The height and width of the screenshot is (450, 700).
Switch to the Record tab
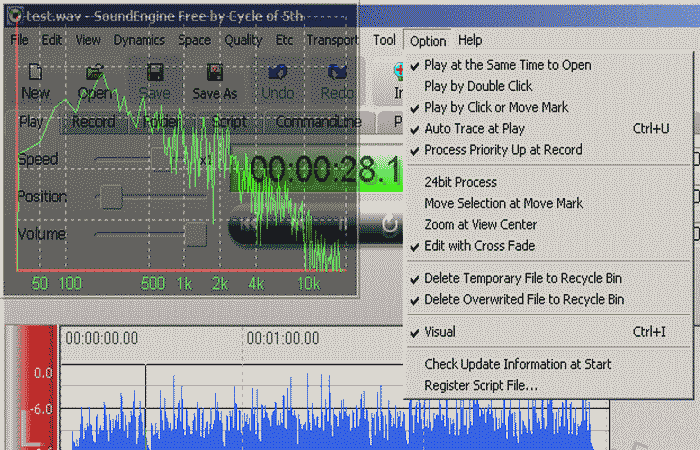(x=93, y=122)
